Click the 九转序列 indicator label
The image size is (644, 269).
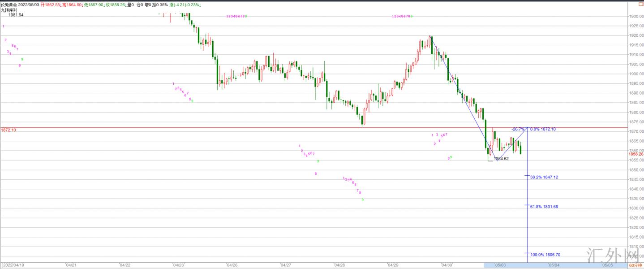pyautogui.click(x=9, y=9)
